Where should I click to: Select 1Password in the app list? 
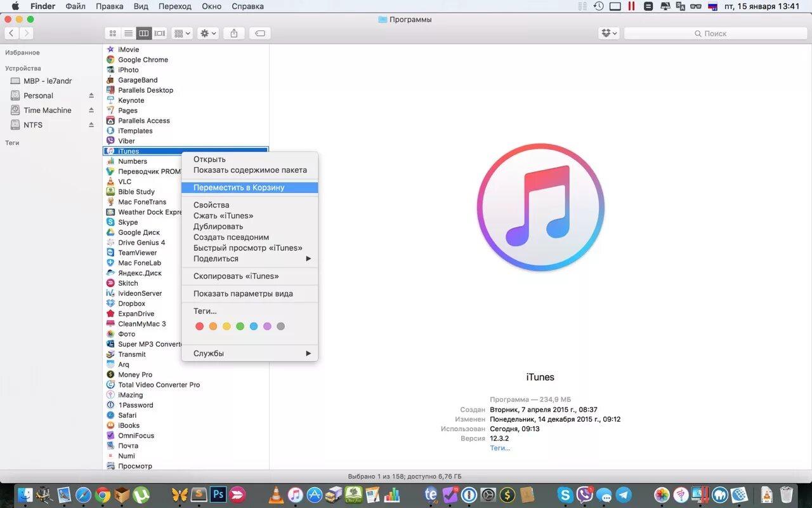point(135,405)
